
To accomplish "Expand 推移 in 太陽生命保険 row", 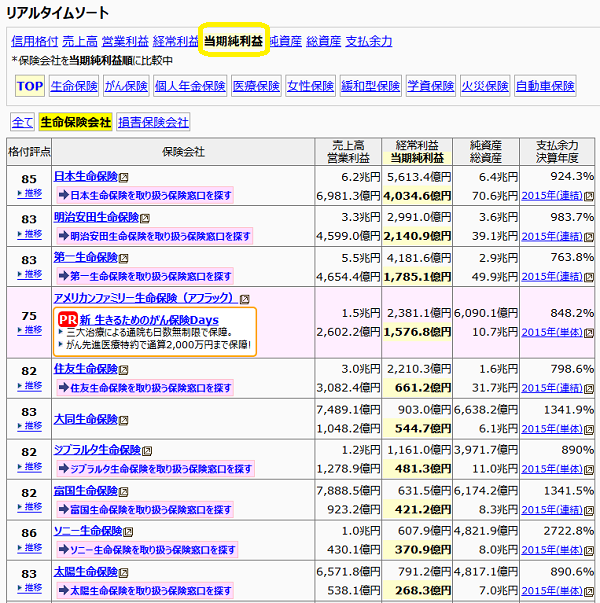I will click(x=30, y=588).
